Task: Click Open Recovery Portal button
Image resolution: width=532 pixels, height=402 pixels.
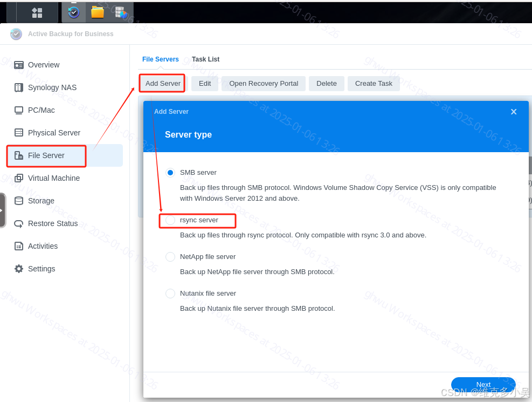Action: [x=264, y=84]
